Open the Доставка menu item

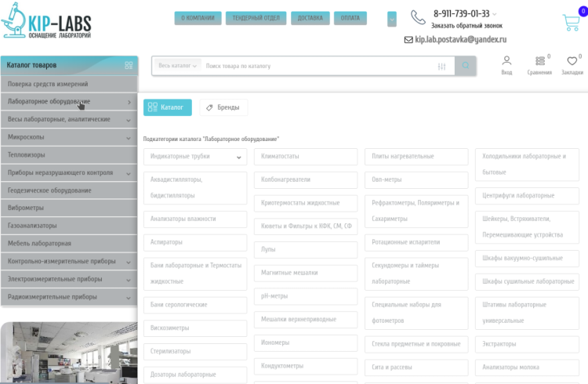pyautogui.click(x=310, y=18)
